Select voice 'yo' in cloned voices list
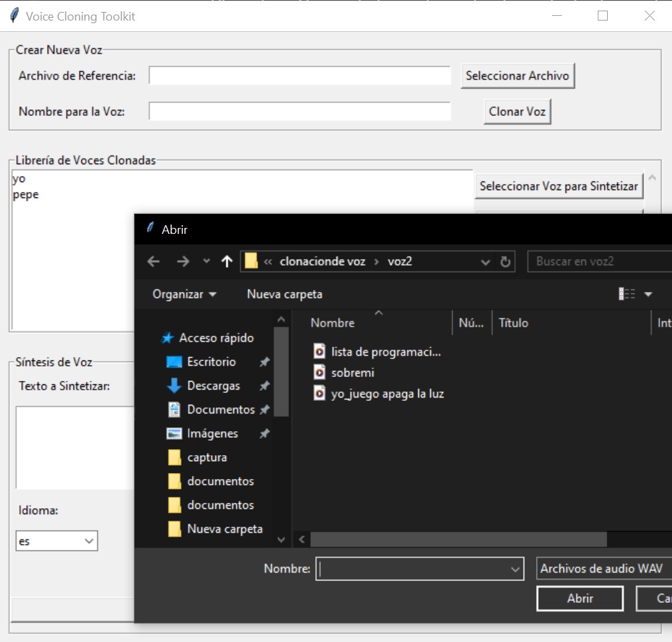The width and height of the screenshot is (672, 642). pos(19,178)
